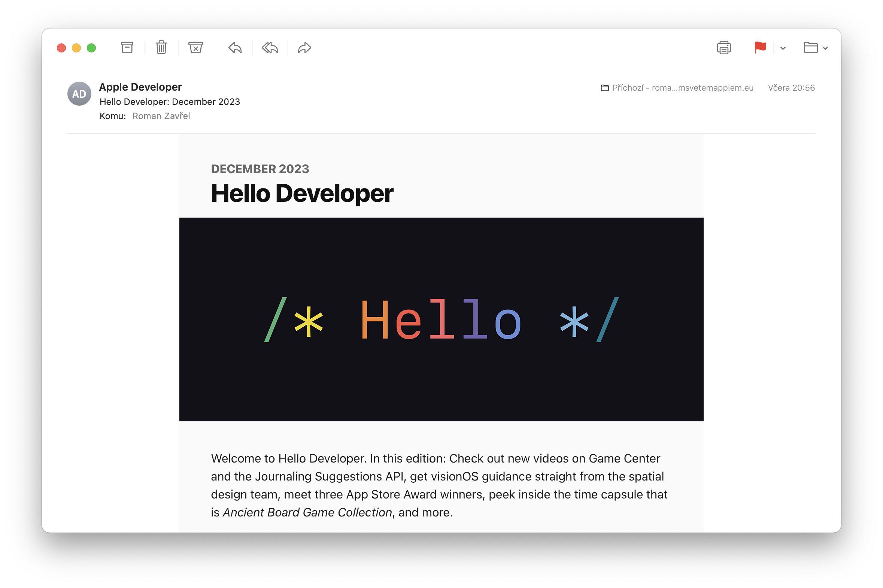Image resolution: width=883 pixels, height=588 pixels.
Task: Click the Move to mailbox folder icon
Action: [811, 48]
